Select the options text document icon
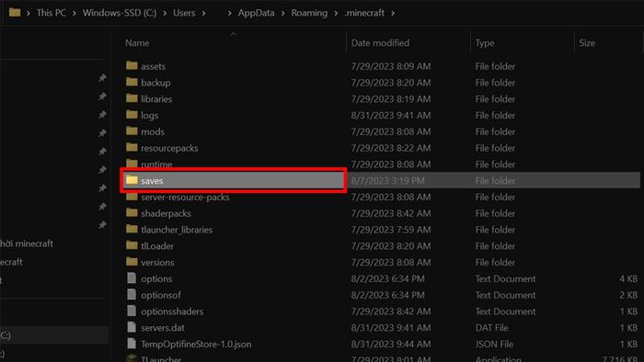This screenshot has width=644, height=362. click(x=132, y=278)
